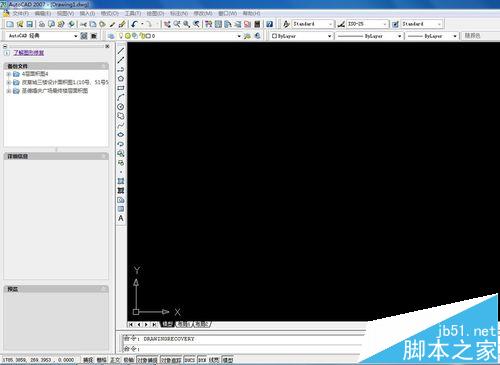500x365 pixels.
Task: Open the ByLayer color control dropdown
Action: (329, 36)
